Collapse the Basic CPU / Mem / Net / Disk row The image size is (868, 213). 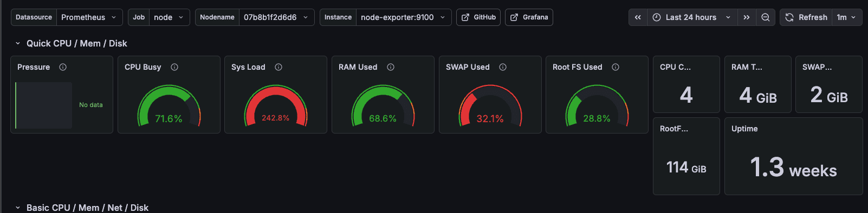pos(18,208)
